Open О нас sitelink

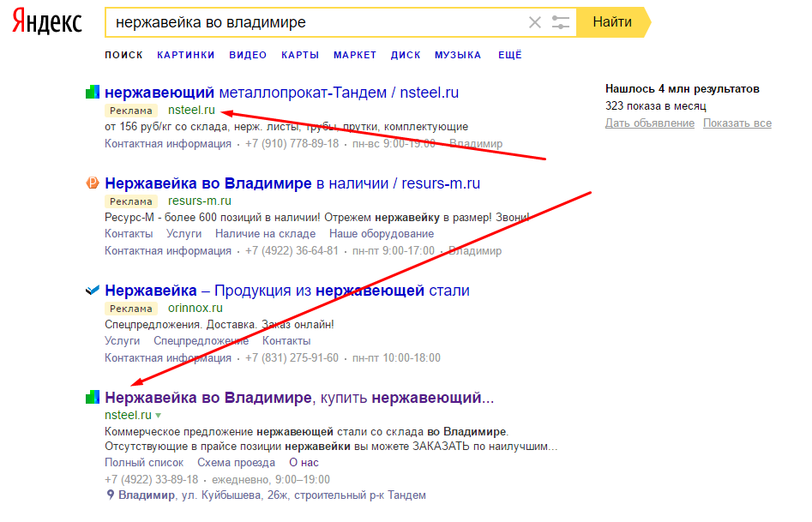pos(304,463)
